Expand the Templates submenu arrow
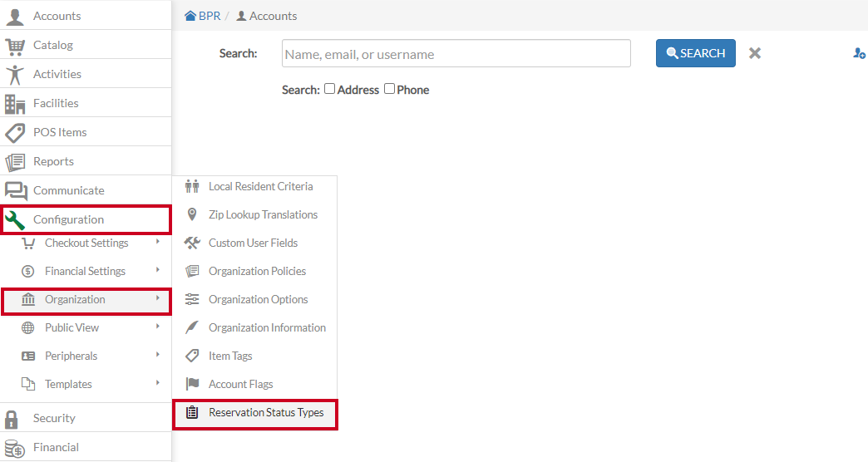This screenshot has width=868, height=462. (x=158, y=383)
